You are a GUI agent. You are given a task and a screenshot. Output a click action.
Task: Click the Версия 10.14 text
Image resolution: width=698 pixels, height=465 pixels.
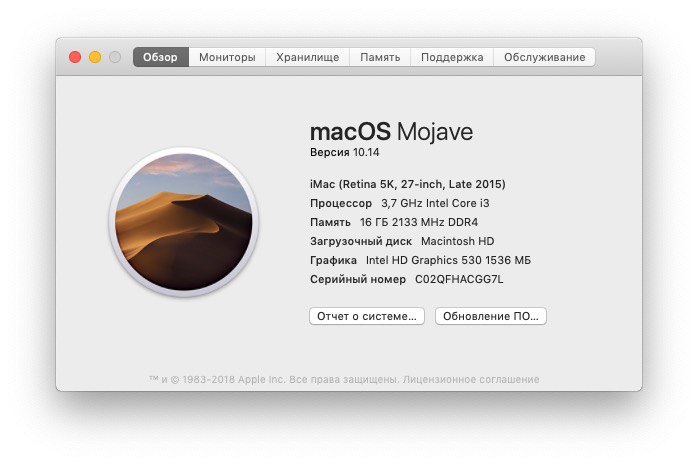click(345, 153)
